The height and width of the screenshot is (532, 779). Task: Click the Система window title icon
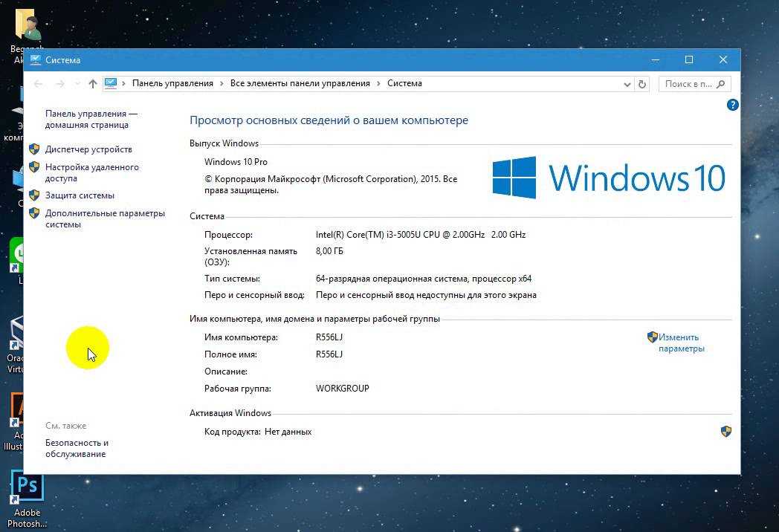(35, 60)
